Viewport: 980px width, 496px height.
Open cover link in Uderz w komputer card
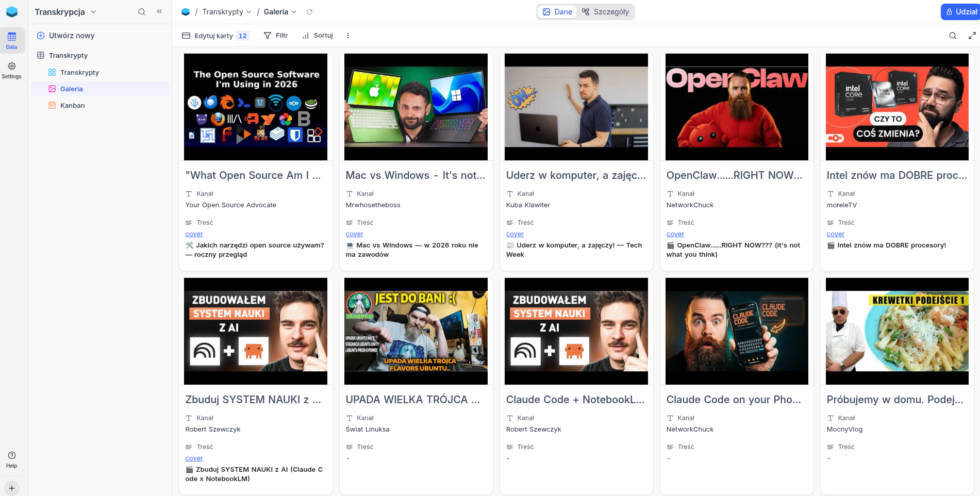pos(515,234)
